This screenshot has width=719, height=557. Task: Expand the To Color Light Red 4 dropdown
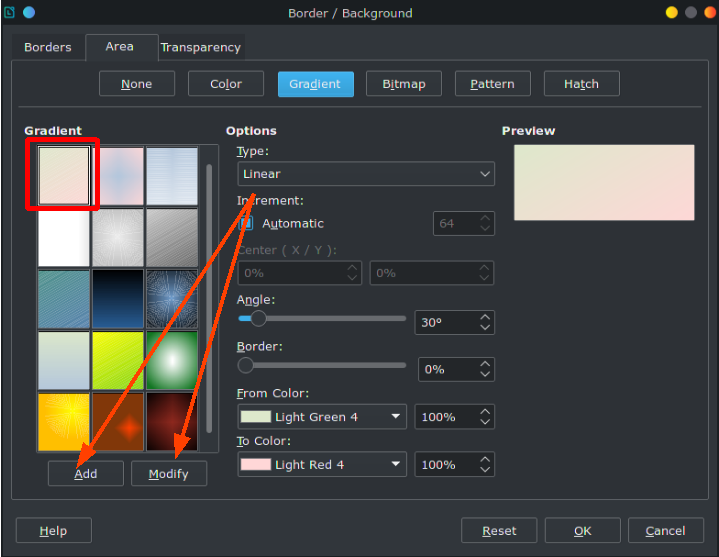click(x=322, y=464)
